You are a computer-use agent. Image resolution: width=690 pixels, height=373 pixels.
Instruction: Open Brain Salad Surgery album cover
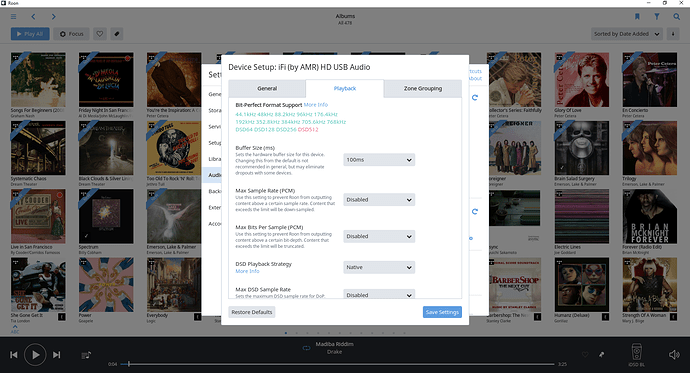pyautogui.click(x=582, y=148)
